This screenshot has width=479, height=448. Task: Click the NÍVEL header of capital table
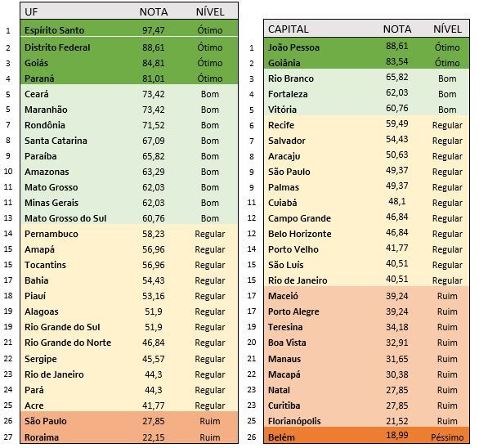447,29
